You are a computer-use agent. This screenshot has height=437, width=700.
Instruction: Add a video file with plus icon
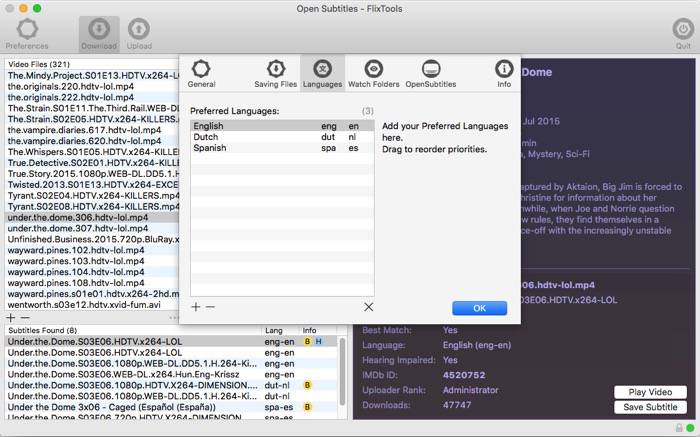[x=11, y=318]
